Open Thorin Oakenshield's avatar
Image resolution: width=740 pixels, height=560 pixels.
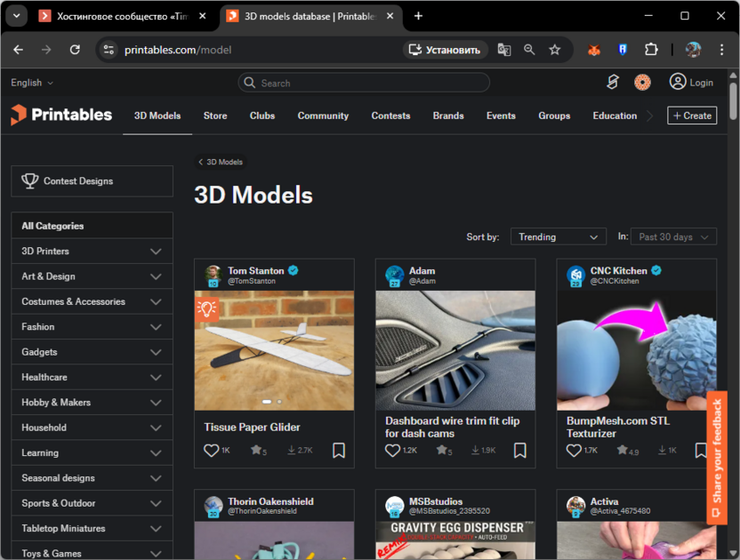213,506
